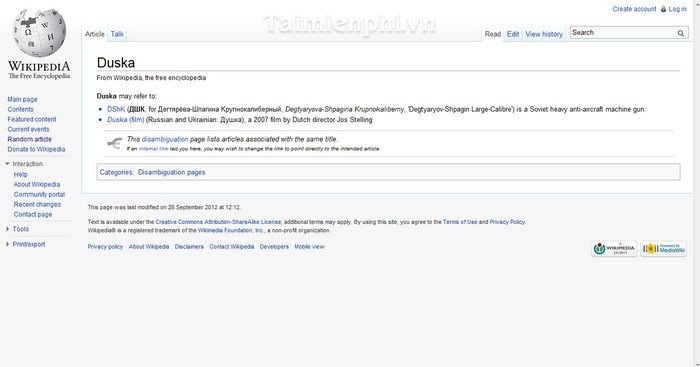Click the search magnifier icon
This screenshot has width=700, height=367.
tap(680, 33)
